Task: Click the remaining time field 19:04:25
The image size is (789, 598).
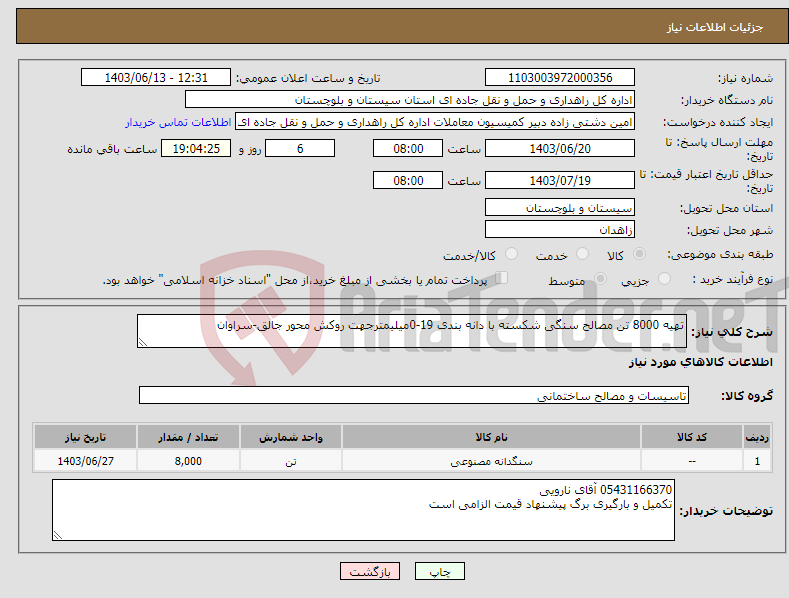Action: [196, 148]
